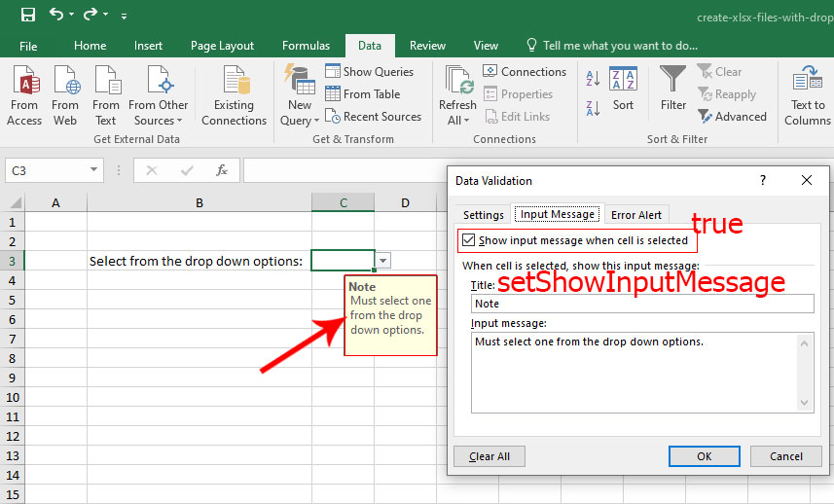Click the formula bar Cancel X icon

coord(152,170)
